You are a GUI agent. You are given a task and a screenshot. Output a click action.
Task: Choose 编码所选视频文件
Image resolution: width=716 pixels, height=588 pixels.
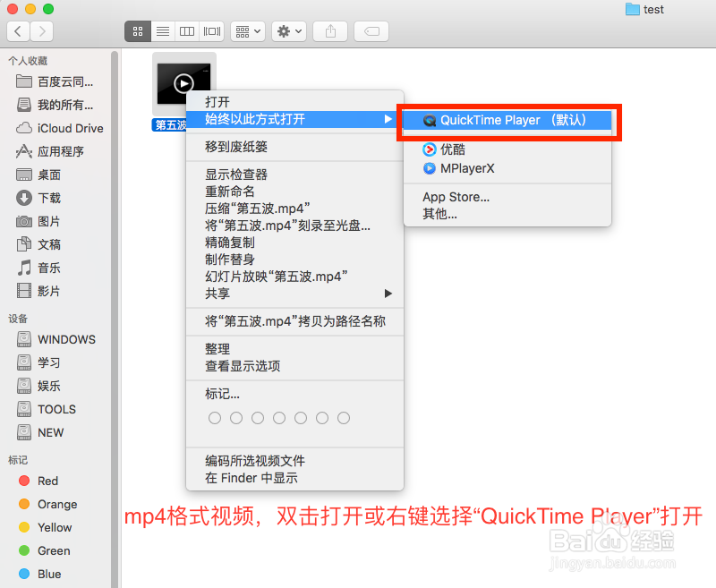(295, 461)
